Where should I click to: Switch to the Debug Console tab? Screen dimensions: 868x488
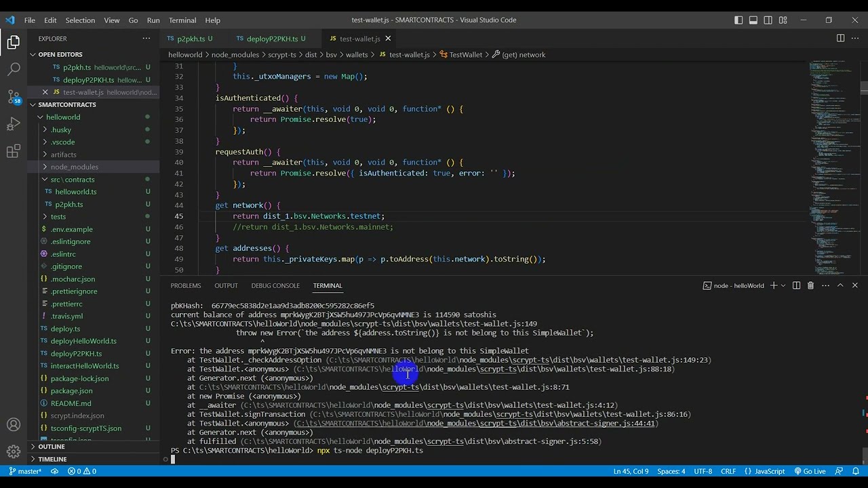click(x=275, y=285)
